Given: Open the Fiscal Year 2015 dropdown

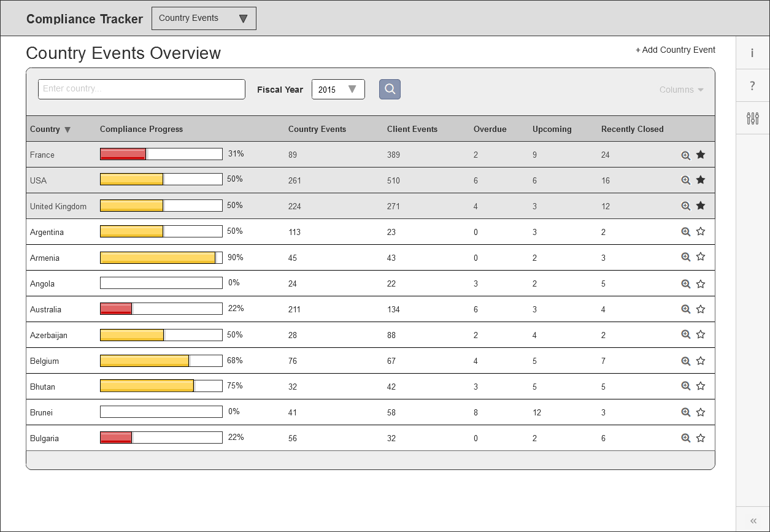Looking at the screenshot, I should click(338, 90).
